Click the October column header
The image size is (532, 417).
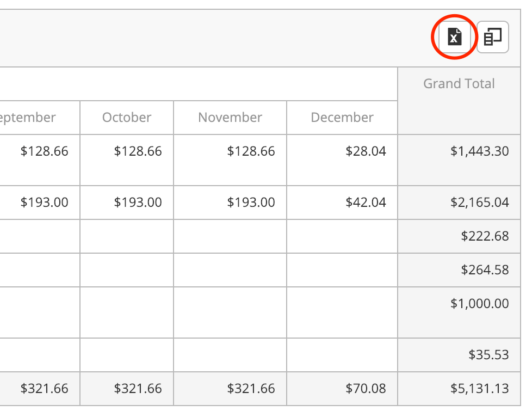pos(127,118)
